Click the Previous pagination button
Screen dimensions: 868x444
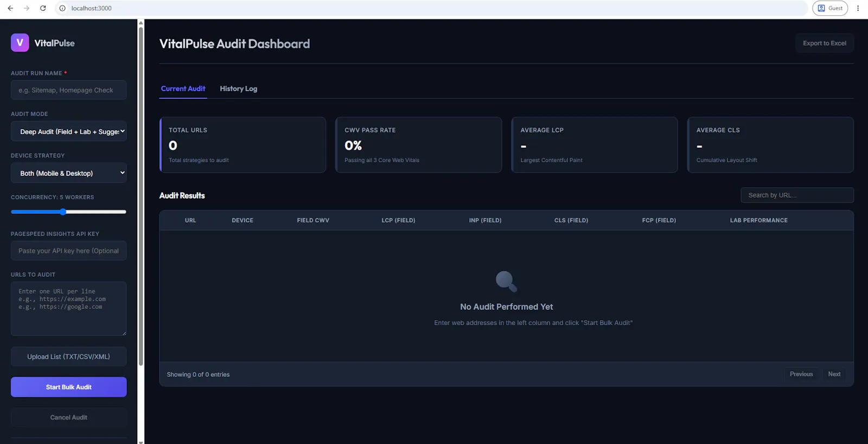tap(801, 374)
